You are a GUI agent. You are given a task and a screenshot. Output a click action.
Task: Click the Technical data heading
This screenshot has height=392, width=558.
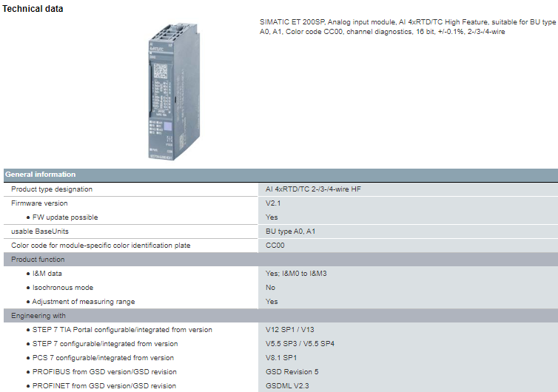pos(33,9)
